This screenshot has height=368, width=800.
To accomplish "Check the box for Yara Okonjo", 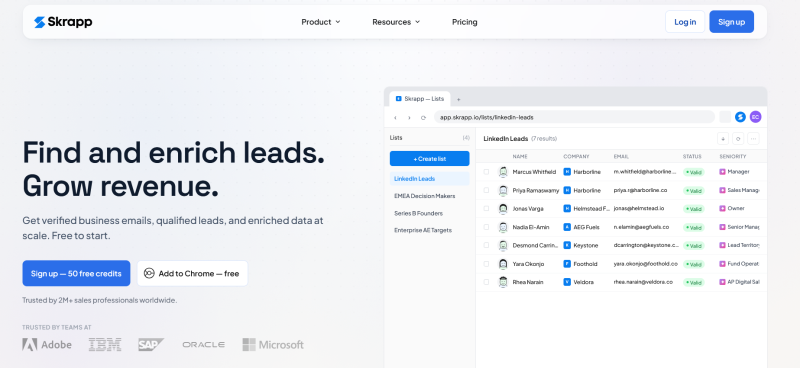I will [x=486, y=264].
